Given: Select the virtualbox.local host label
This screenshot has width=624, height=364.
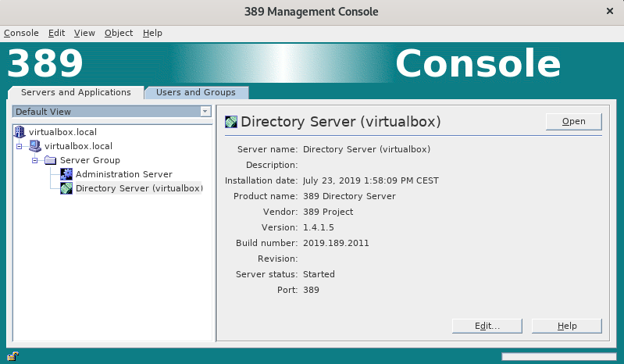Looking at the screenshot, I should [78, 146].
